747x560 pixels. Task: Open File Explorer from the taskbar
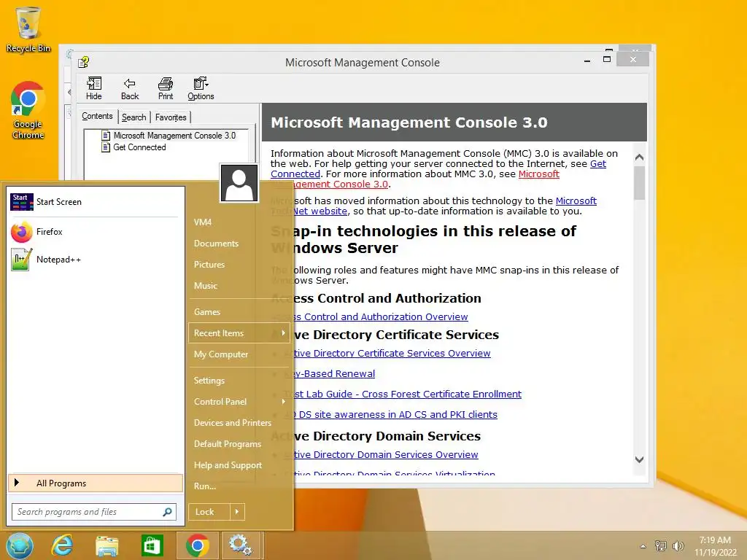pos(107,545)
